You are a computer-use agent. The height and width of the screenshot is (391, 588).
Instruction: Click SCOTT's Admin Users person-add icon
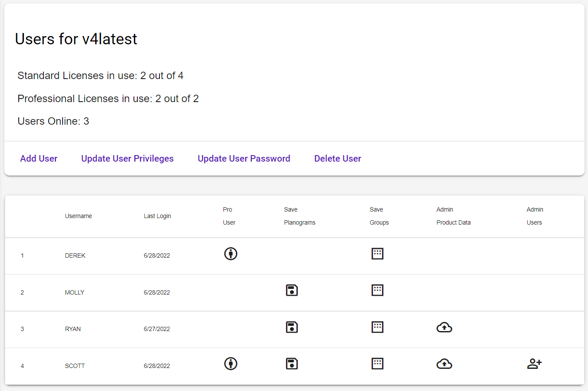534,364
